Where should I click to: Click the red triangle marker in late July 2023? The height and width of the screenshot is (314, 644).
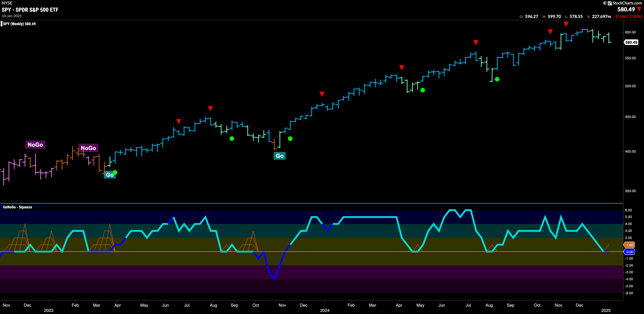pos(210,108)
